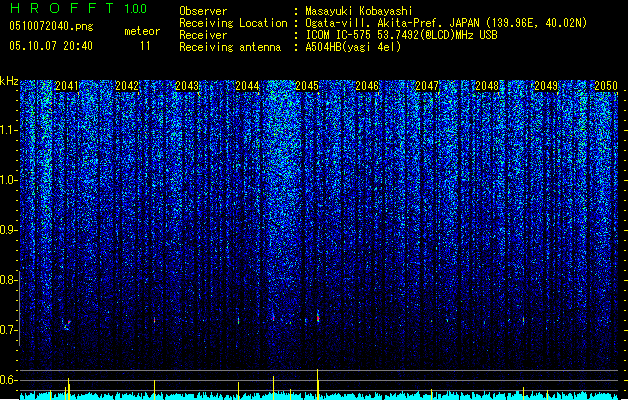
Task: Click observer name Masayuki Kobayashi
Action: tap(359, 11)
